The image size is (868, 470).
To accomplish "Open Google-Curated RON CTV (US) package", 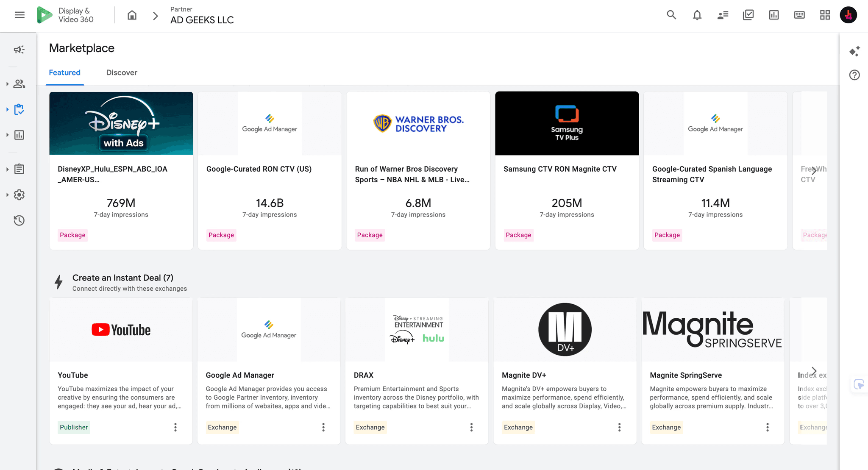I will point(259,169).
